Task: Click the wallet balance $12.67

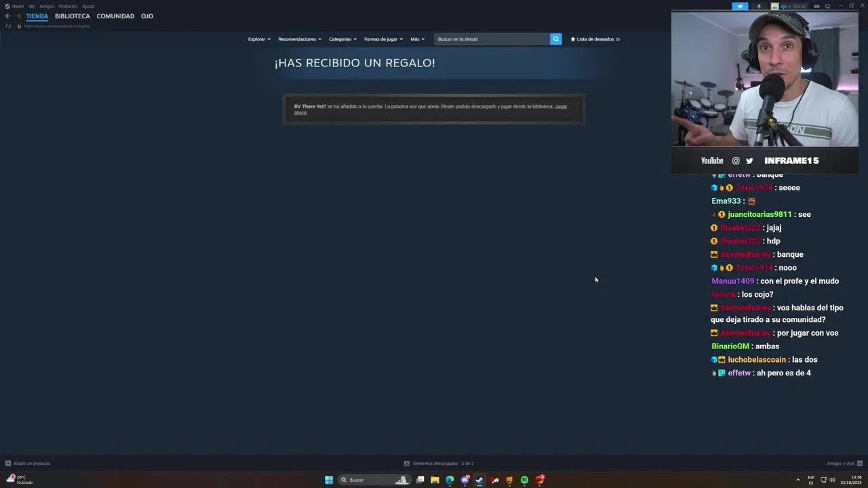Action: pyautogui.click(x=798, y=6)
